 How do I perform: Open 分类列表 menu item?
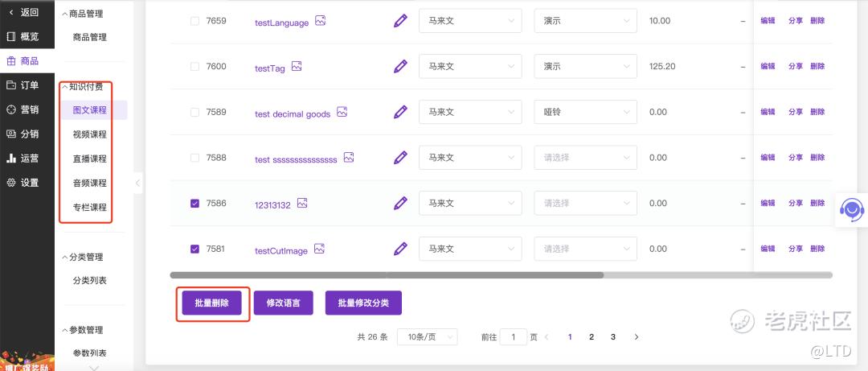90,281
